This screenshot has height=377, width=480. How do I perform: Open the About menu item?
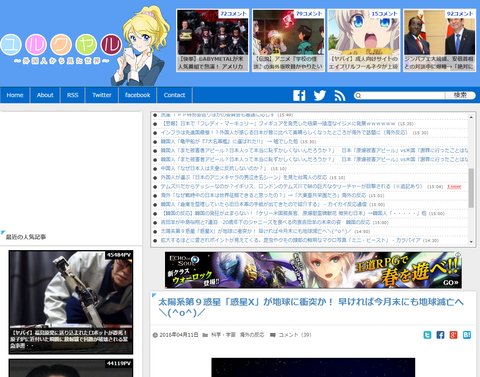point(45,95)
